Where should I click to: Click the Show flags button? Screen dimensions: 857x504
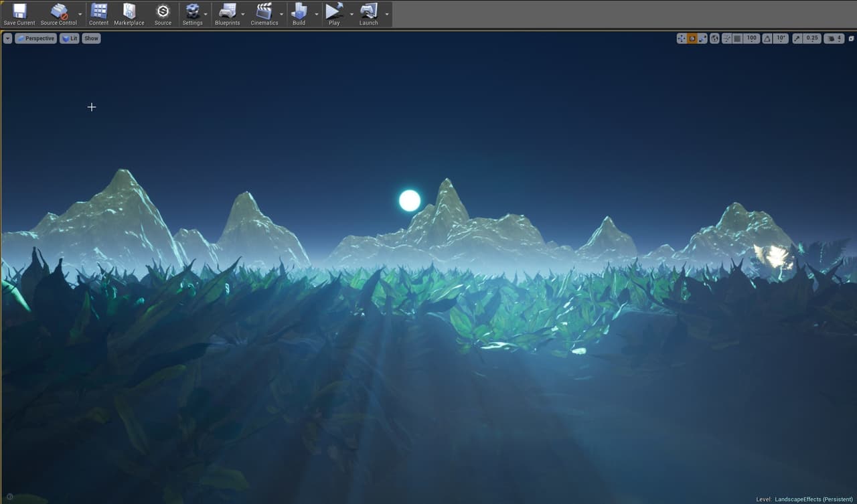(91, 38)
